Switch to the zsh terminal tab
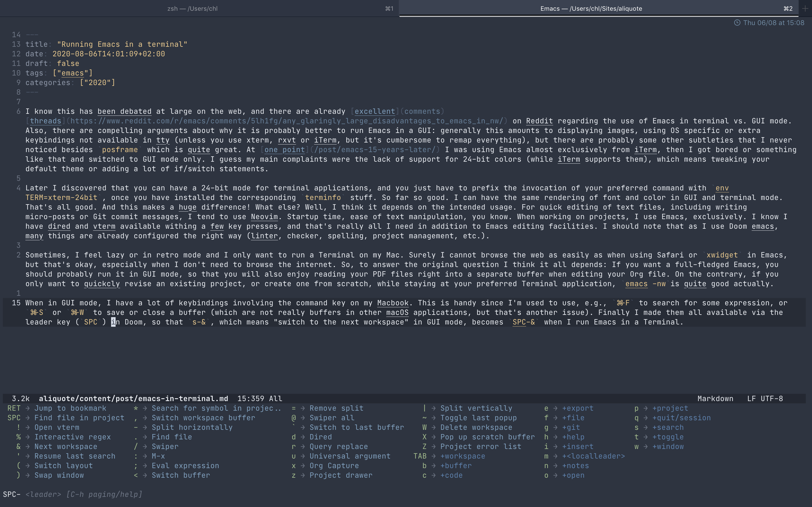Screen dimensions: 812x507 point(192,8)
